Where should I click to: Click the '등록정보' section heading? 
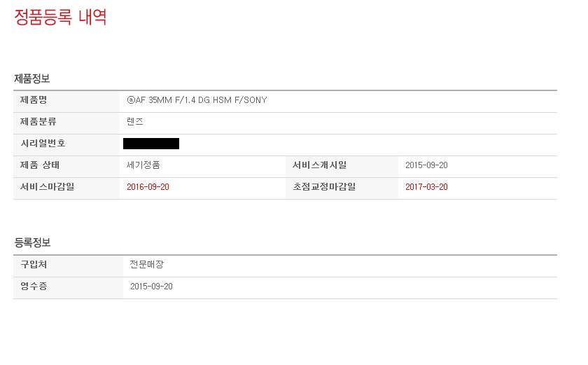click(32, 242)
